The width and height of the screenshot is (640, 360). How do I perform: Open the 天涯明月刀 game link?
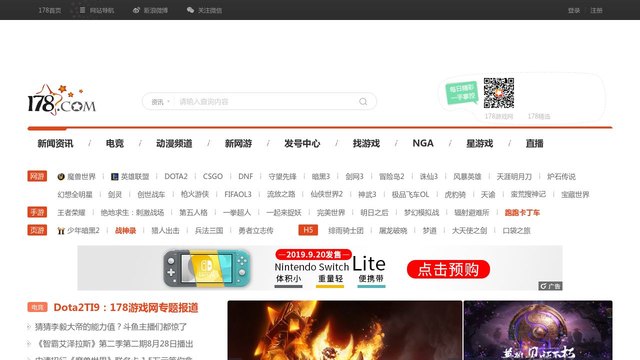point(514,176)
